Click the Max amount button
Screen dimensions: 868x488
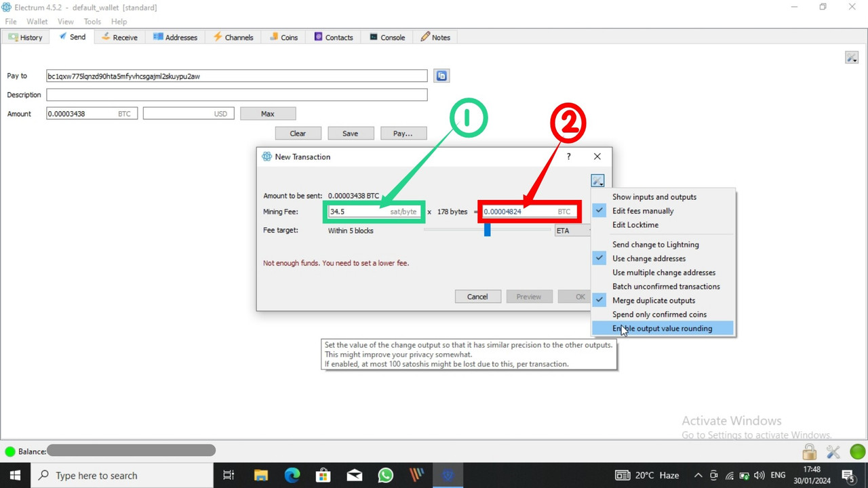(268, 114)
